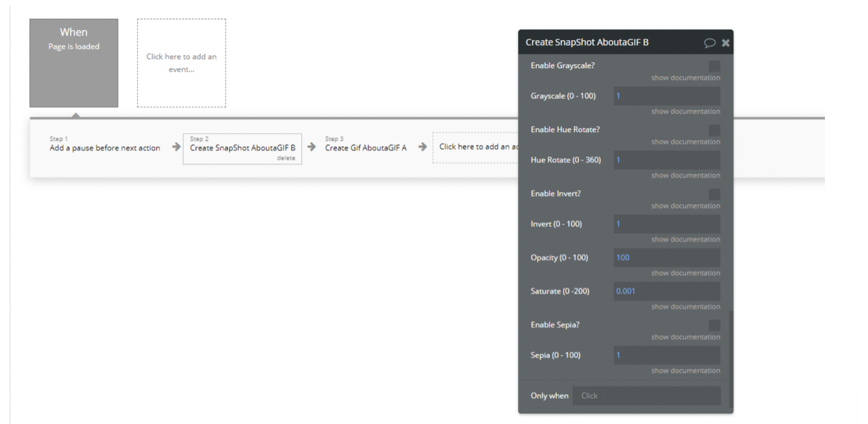Viewport: 868px width, 424px height.
Task: Toggle the Enable Hue Rotate checkbox
Action: pyautogui.click(x=714, y=130)
